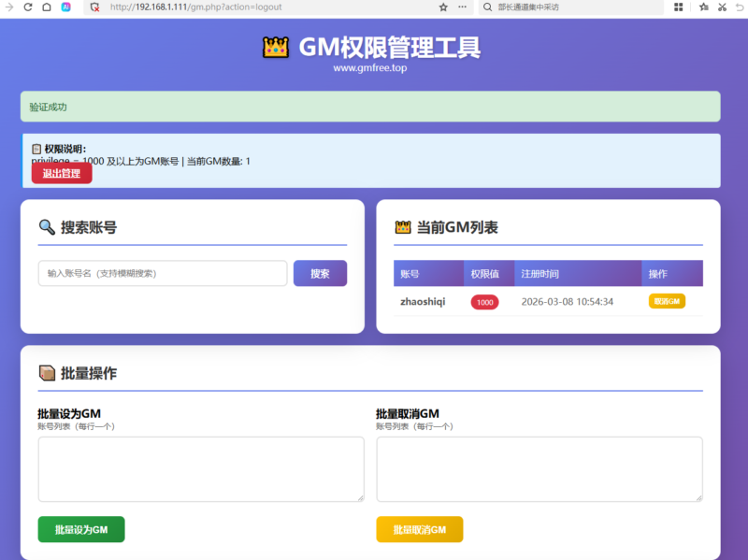This screenshot has height=560, width=748.
Task: Click the memo icon beside 权限说明
Action: pyautogui.click(x=35, y=150)
